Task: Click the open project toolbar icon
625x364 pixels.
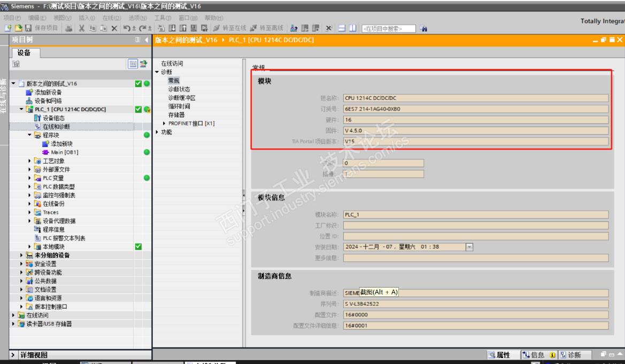Action: point(18,28)
